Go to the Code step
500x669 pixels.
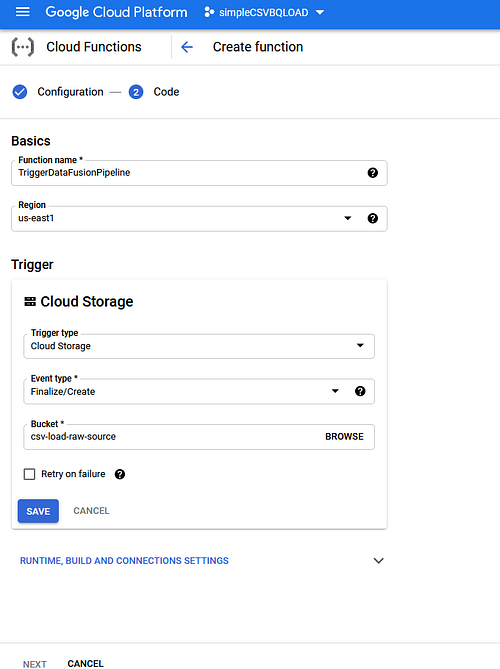tap(154, 92)
